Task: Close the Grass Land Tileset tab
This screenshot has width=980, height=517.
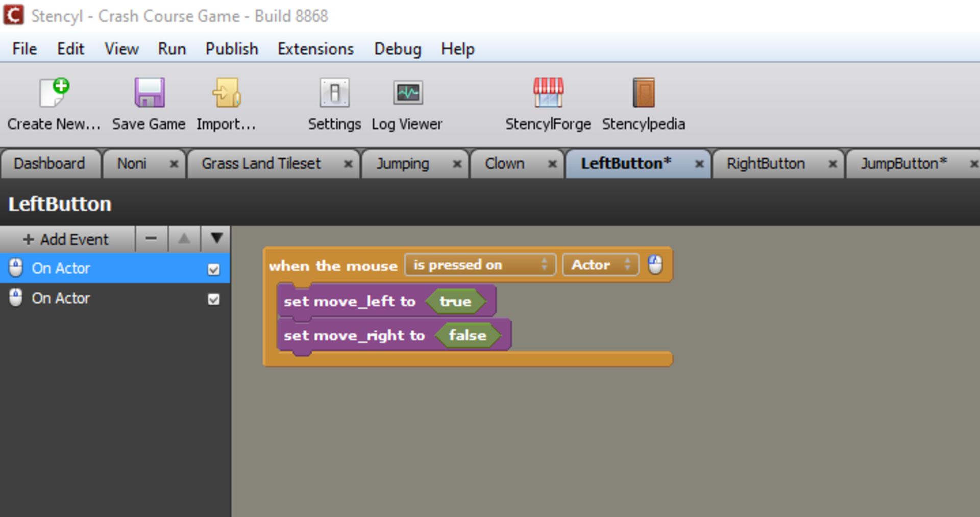Action: pyautogui.click(x=348, y=164)
